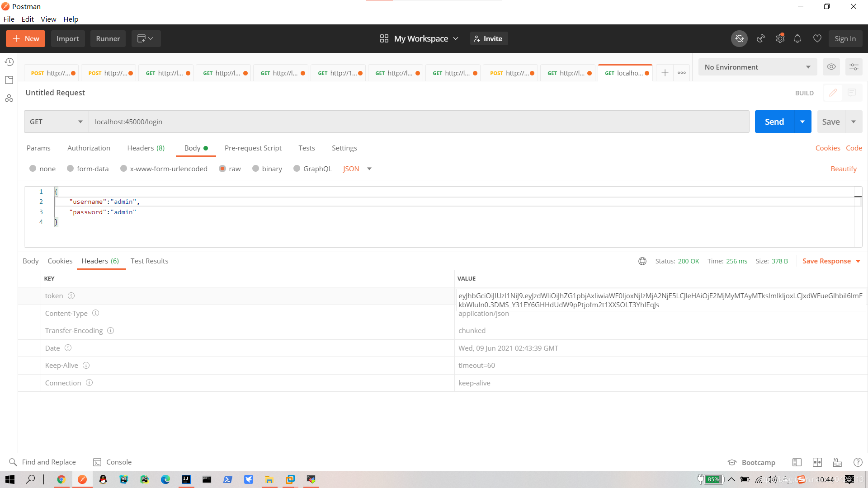Select the form-data body option
868x488 pixels.
tap(71, 169)
